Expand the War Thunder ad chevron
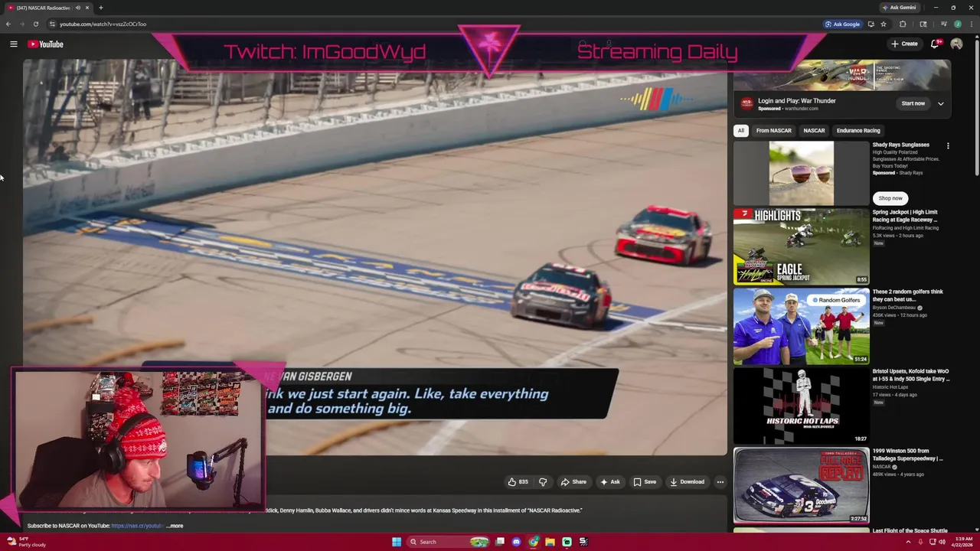 point(940,103)
